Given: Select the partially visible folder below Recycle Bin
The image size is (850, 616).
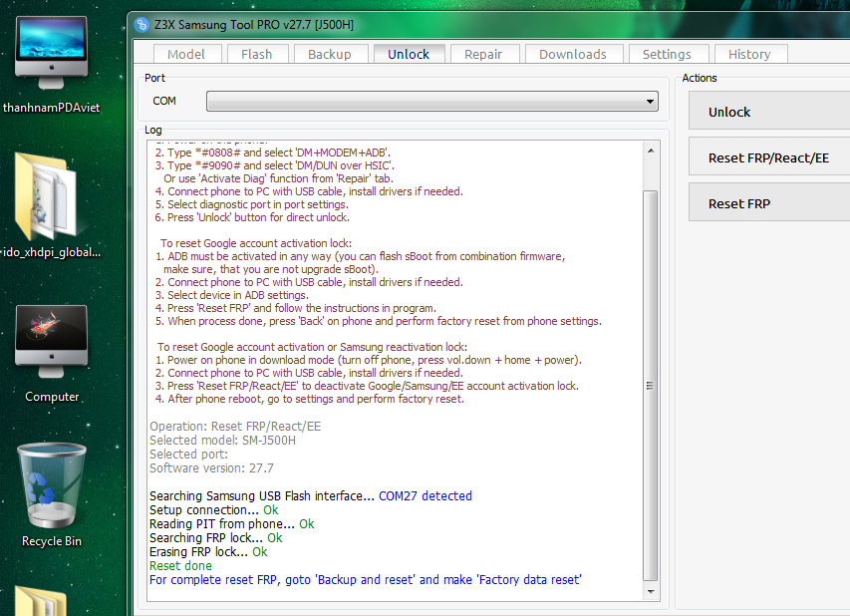Looking at the screenshot, I should pos(41,600).
